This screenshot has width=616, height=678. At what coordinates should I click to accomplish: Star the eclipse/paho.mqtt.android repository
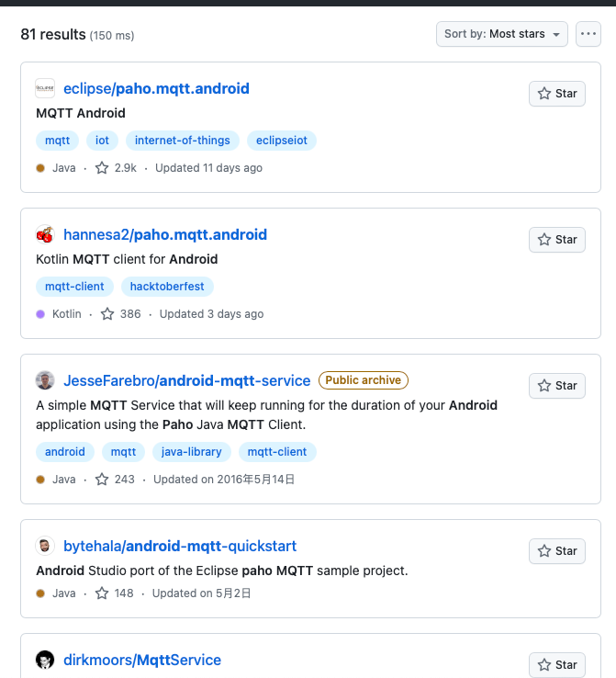click(557, 94)
